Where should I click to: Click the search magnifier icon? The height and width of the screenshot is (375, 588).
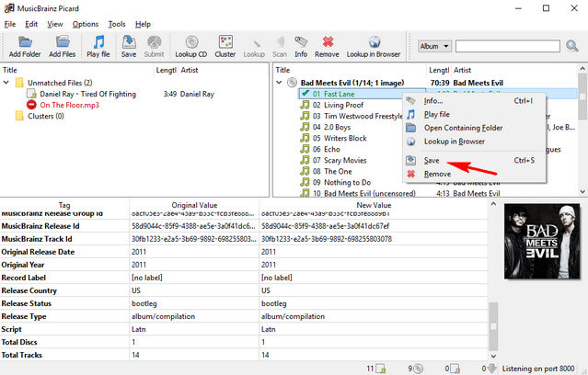pyautogui.click(x=572, y=46)
